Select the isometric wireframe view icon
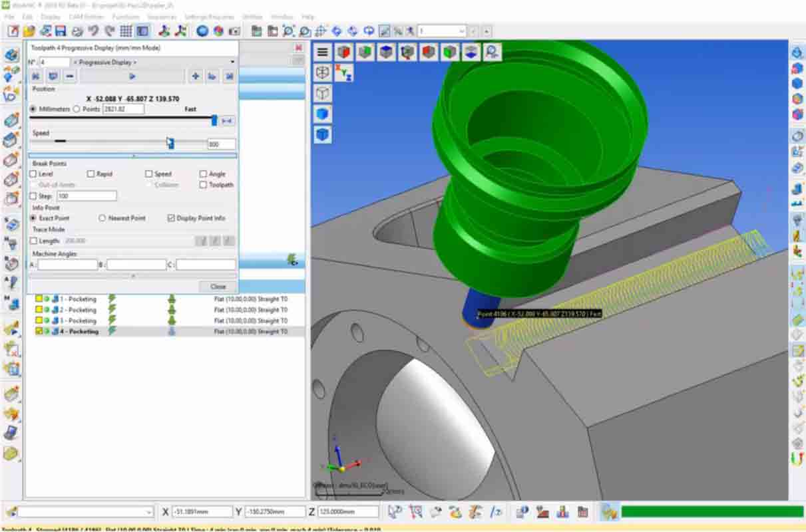 coord(323,93)
